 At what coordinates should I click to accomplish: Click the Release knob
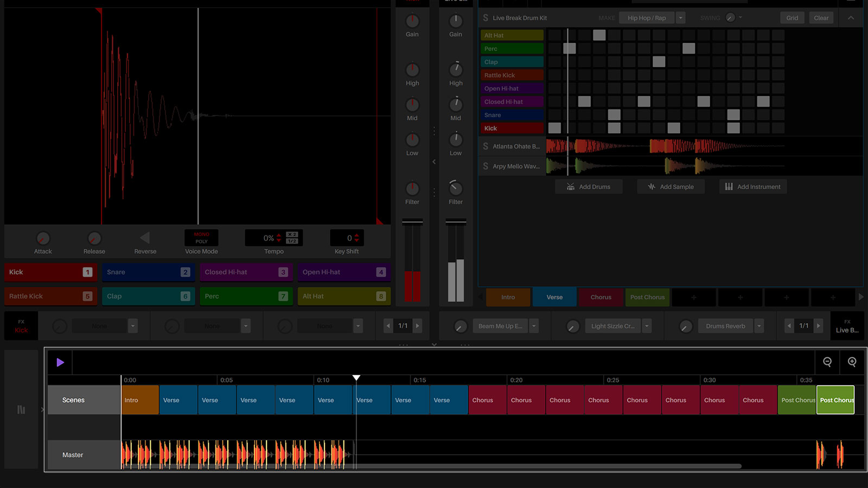[x=94, y=238]
